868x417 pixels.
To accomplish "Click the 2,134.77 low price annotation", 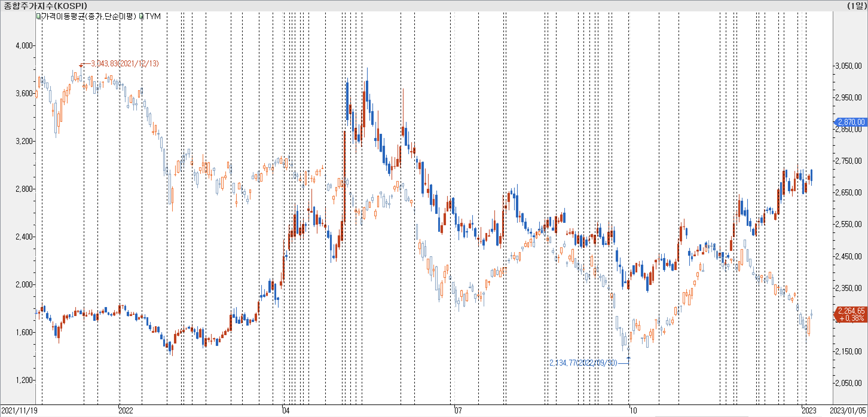I will pyautogui.click(x=583, y=363).
